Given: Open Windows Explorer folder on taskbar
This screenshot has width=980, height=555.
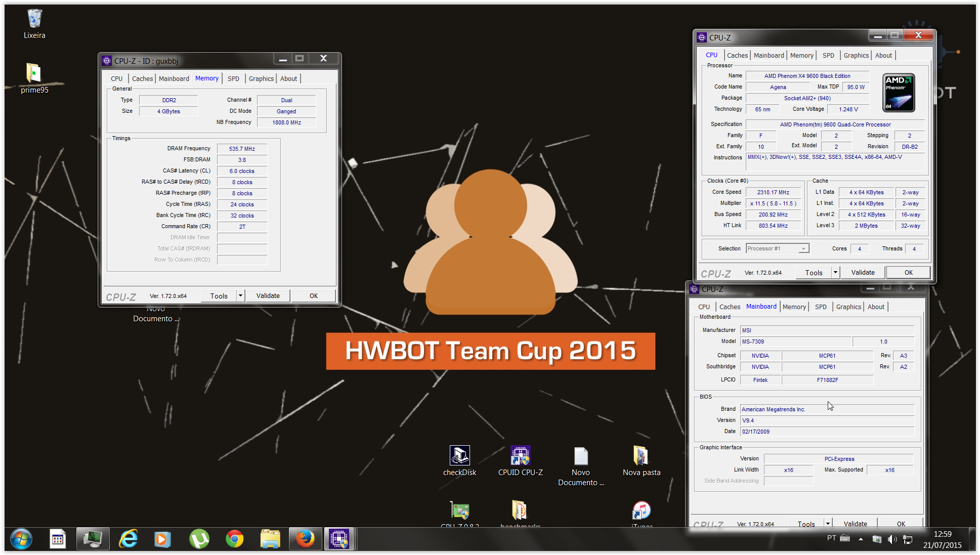Looking at the screenshot, I should click(x=270, y=539).
